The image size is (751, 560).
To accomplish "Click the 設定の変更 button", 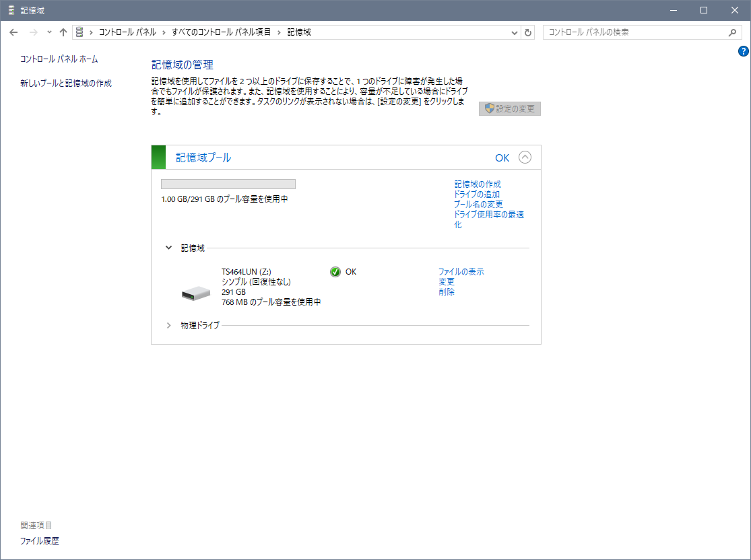I will tap(510, 108).
